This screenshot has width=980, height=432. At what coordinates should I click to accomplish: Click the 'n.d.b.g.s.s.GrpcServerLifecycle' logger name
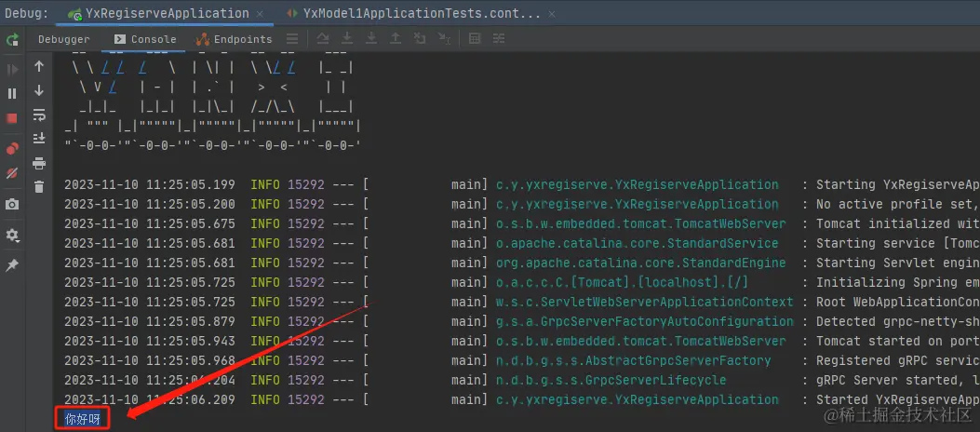611,380
